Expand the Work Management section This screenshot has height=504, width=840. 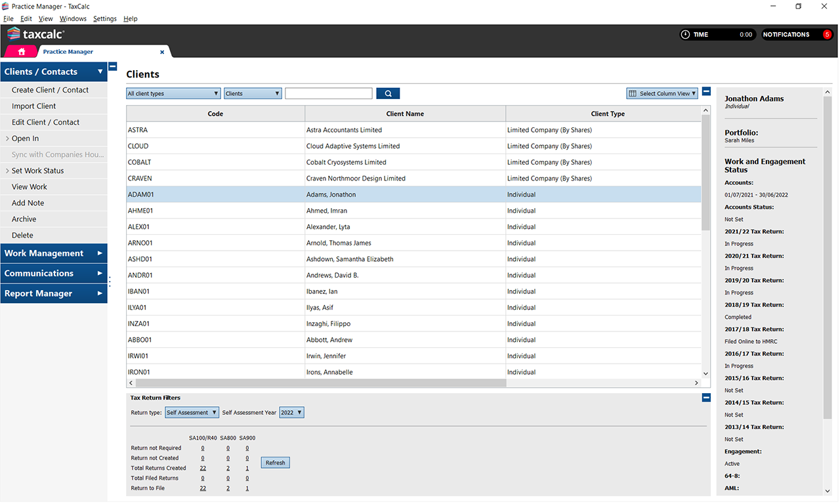coord(53,253)
